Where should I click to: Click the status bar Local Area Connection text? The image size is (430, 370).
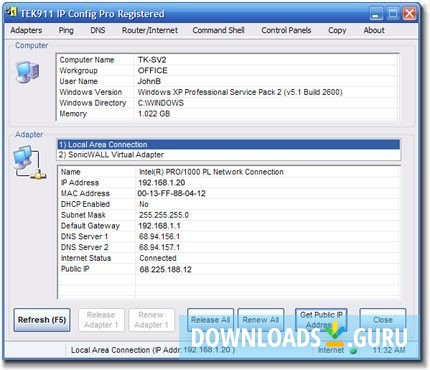pos(153,350)
